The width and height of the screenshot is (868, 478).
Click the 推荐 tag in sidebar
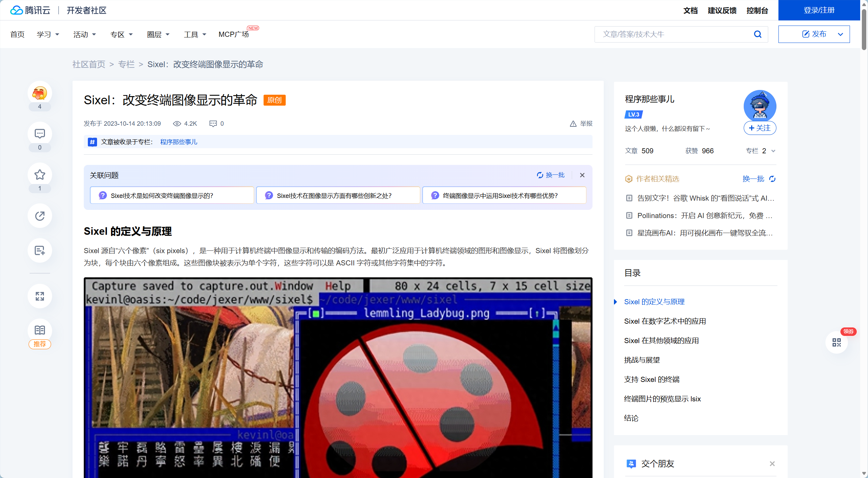click(x=40, y=344)
